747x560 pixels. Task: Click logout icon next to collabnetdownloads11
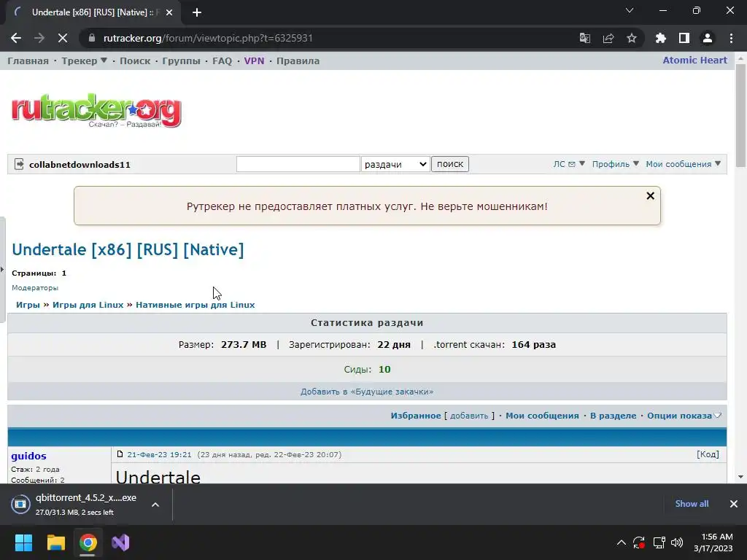coord(19,164)
